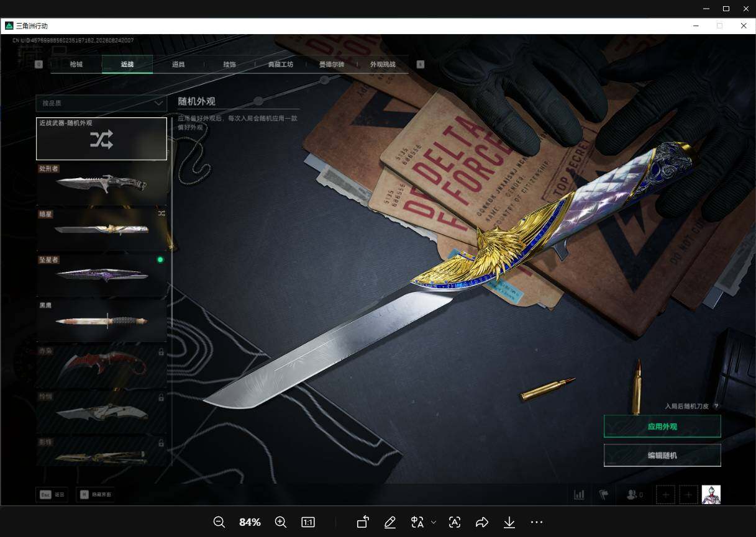Image resolution: width=756 pixels, height=537 pixels.
Task: Click the lock icon on 怜悯
Action: tap(161, 397)
